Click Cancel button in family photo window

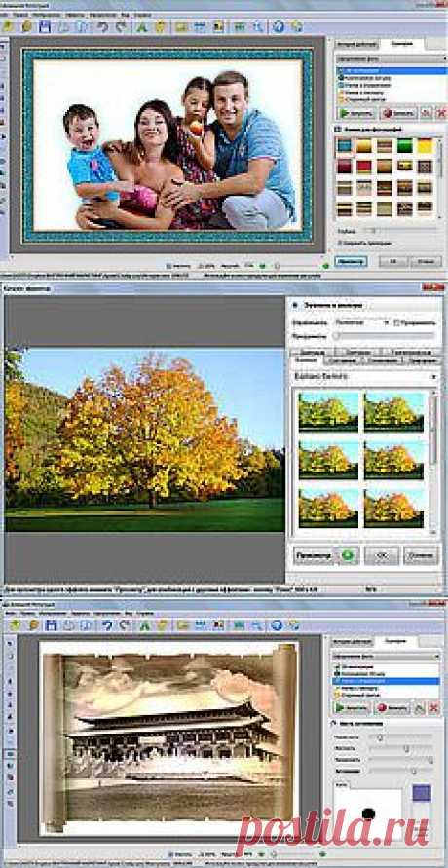tap(426, 261)
